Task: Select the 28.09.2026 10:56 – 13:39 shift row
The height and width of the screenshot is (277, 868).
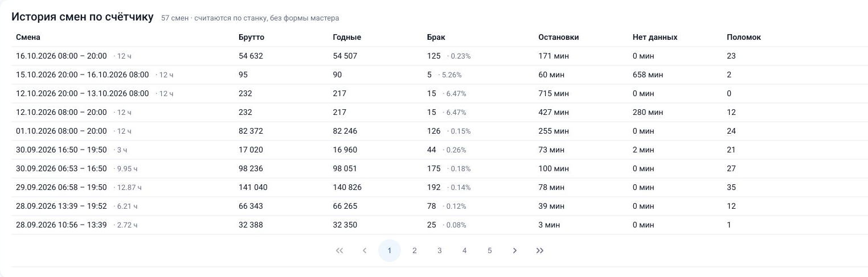Action: [439, 225]
